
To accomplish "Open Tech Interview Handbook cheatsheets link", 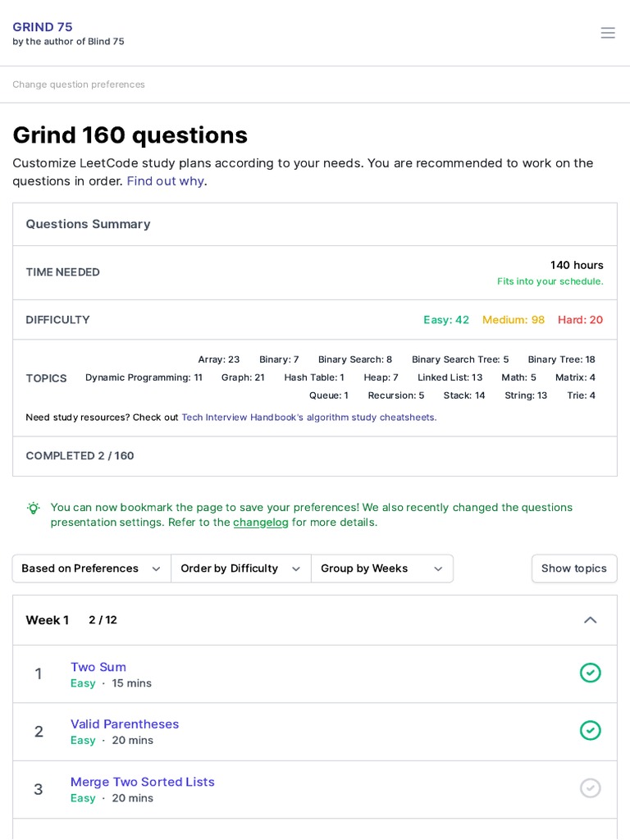I will pyautogui.click(x=308, y=418).
